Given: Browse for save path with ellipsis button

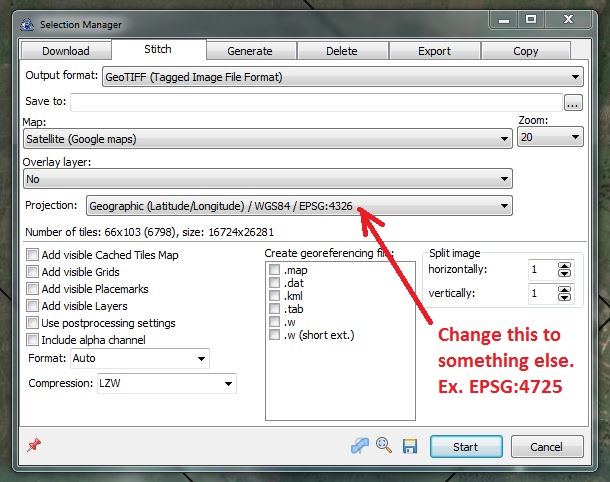Looking at the screenshot, I should 573,102.
